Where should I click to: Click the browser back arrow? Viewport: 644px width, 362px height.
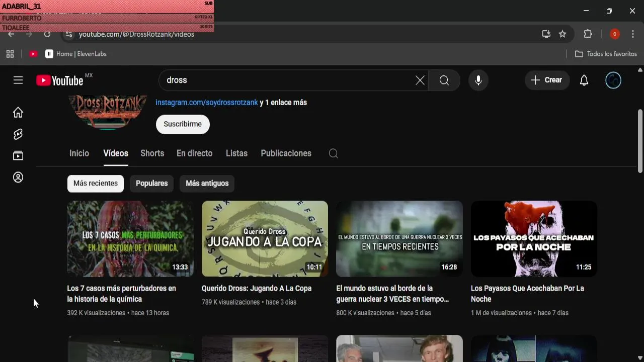point(12,34)
